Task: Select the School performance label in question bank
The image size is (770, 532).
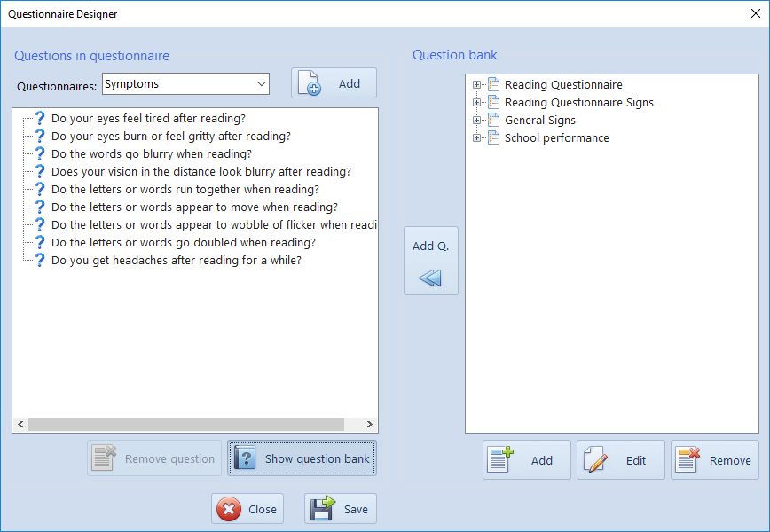Action: tap(556, 138)
